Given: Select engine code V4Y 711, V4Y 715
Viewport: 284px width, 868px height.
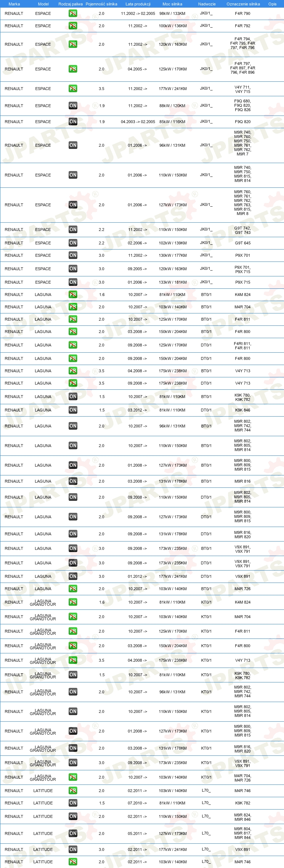Looking at the screenshot, I should coord(243,89).
